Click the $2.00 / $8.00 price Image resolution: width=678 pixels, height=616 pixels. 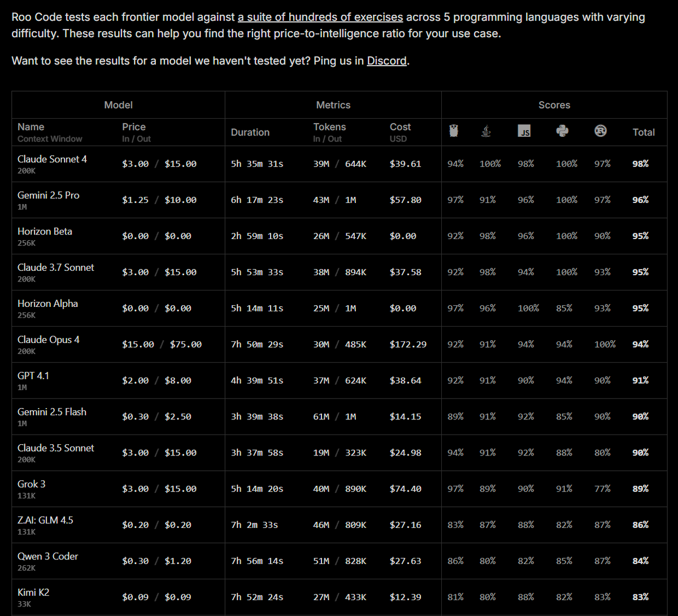[x=157, y=380]
